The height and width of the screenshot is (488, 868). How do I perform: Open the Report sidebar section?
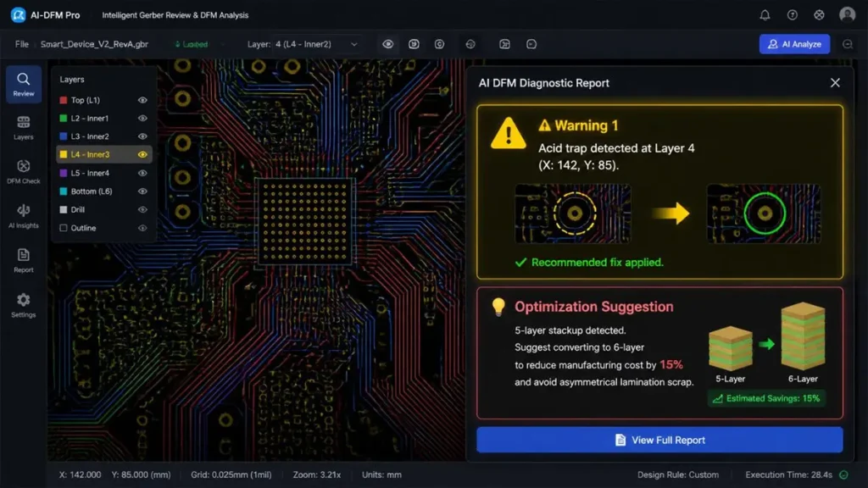(x=23, y=260)
